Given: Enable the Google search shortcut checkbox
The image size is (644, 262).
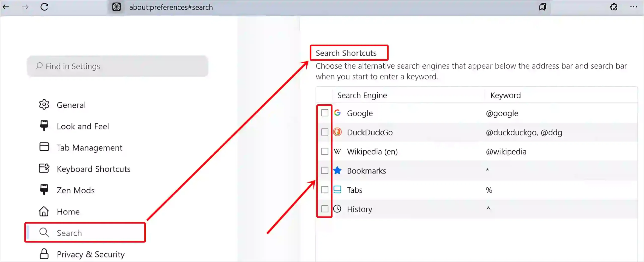Looking at the screenshot, I should (x=325, y=113).
